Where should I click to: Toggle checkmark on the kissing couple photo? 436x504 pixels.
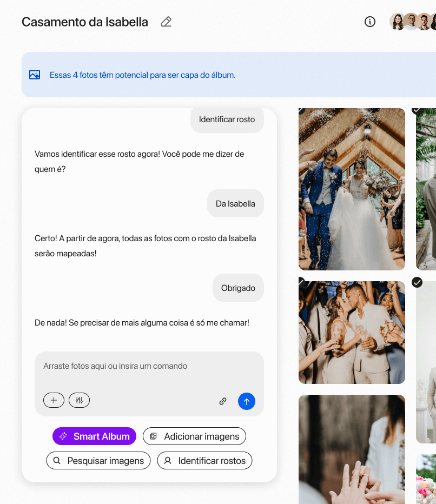coord(301,281)
